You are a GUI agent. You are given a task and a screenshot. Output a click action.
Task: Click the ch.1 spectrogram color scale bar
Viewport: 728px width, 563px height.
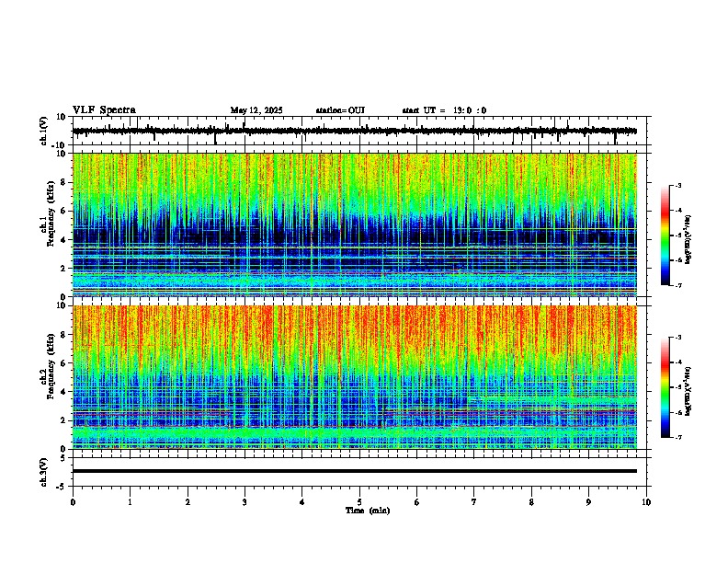[665, 236]
